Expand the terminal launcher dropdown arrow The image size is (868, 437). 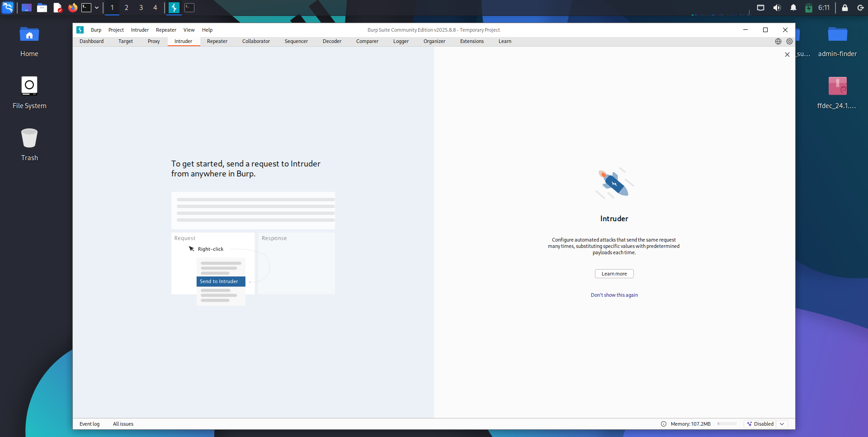pos(97,8)
